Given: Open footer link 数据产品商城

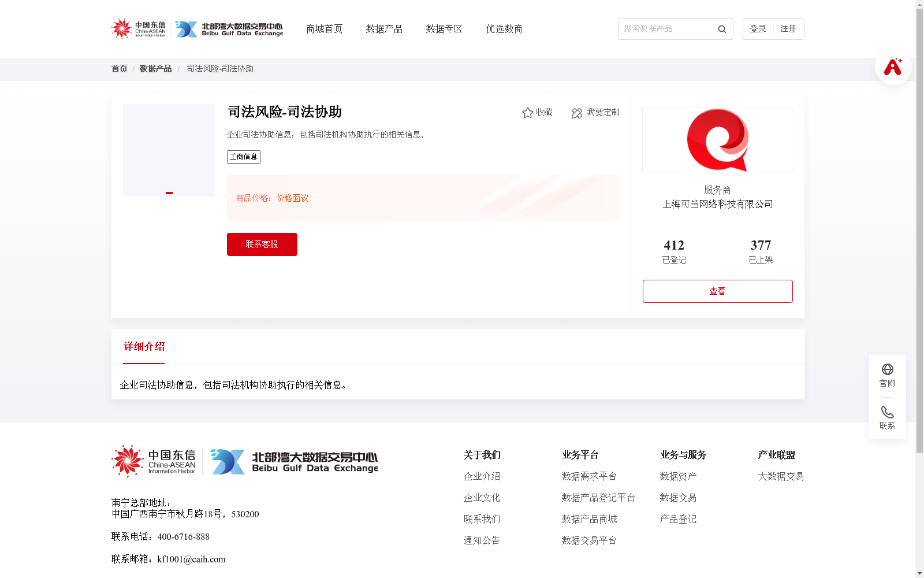Looking at the screenshot, I should [589, 519].
